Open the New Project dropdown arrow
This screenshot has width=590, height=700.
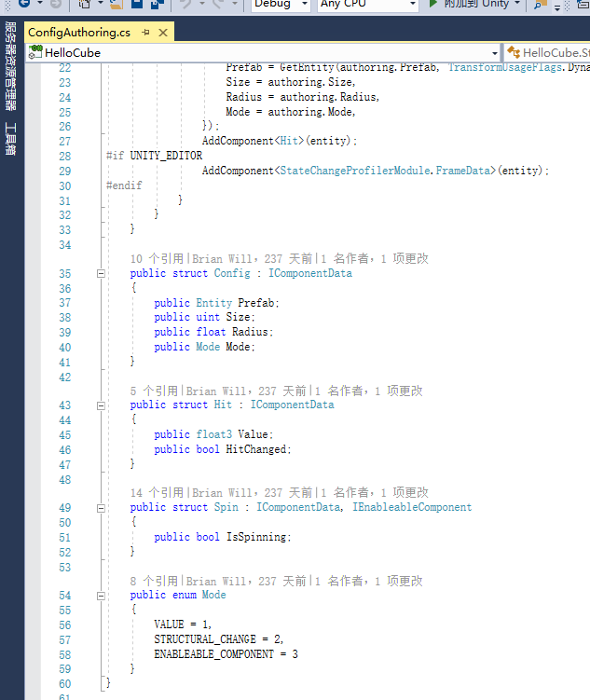[x=101, y=3]
